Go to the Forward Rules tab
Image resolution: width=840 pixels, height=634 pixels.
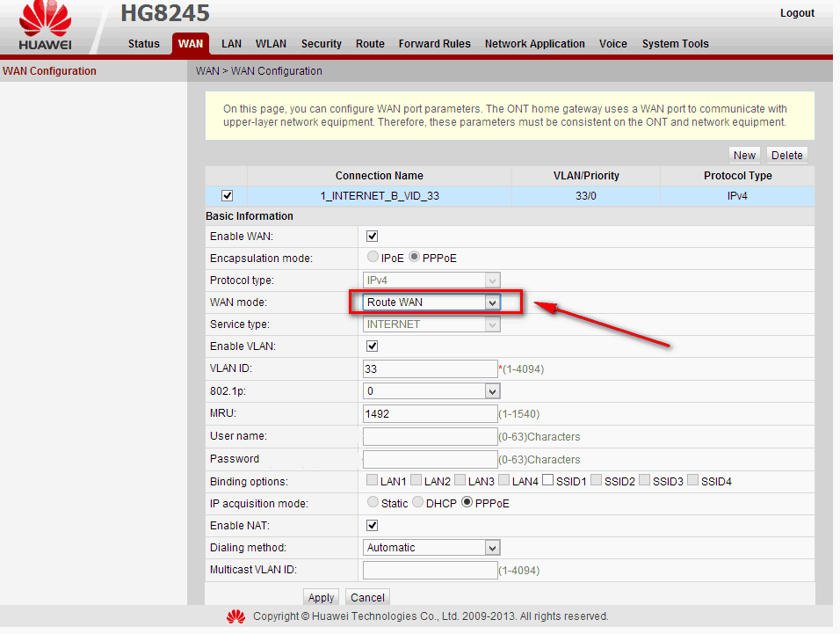[434, 44]
